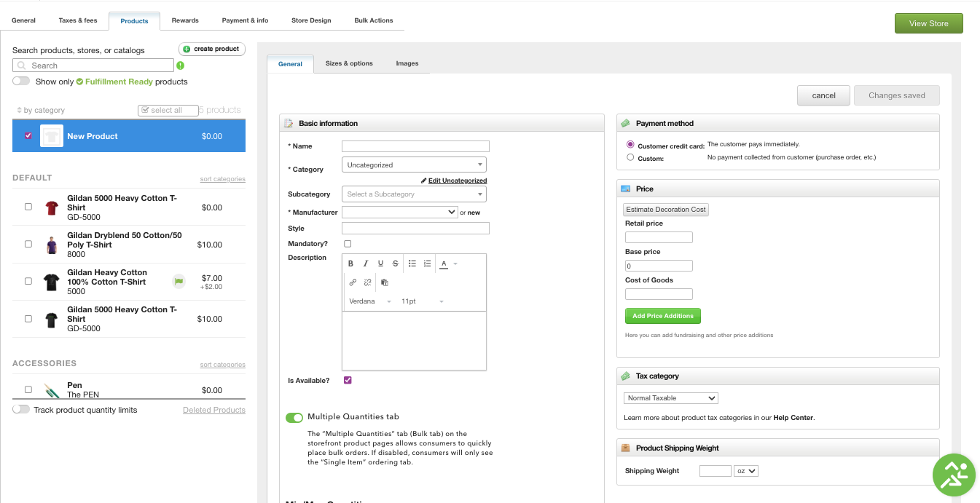Switch to Sizes & options tab
The height and width of the screenshot is (503, 980).
tap(349, 63)
